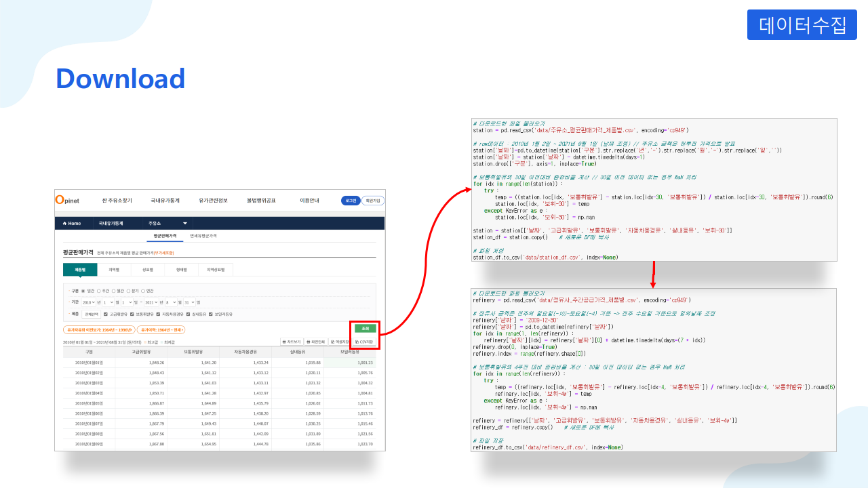Open the end day 31 dropdown
The height and width of the screenshot is (488, 868).
point(189,302)
